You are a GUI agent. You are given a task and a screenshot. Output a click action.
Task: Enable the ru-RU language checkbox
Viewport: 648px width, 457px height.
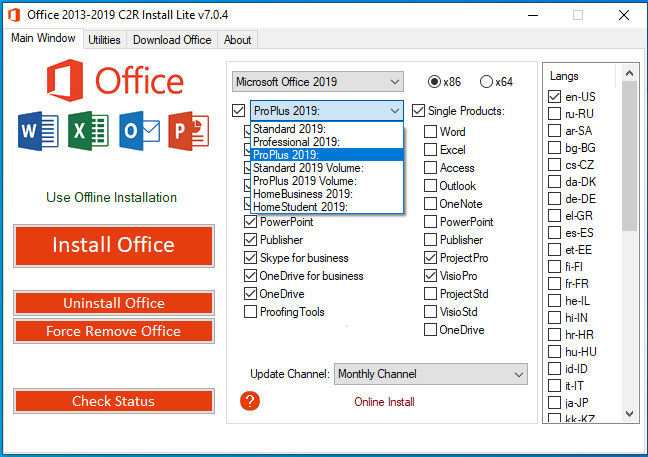coord(554,114)
